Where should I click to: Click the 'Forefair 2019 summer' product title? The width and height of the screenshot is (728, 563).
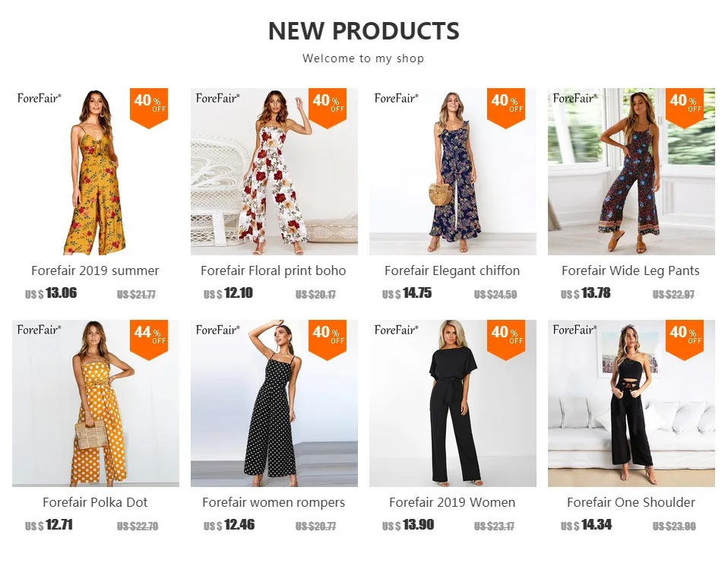(x=95, y=270)
